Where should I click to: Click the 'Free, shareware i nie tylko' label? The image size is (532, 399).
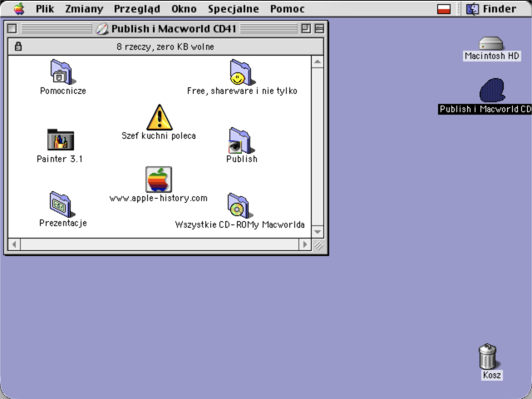point(242,91)
